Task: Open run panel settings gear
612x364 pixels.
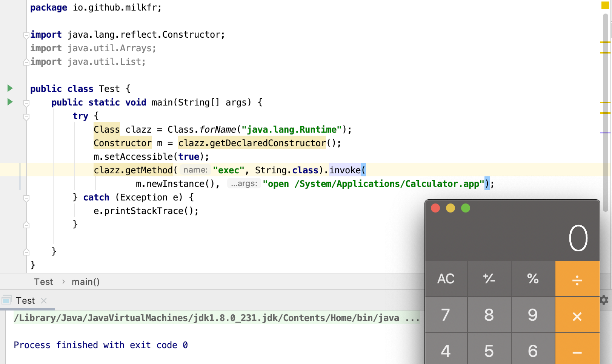Action: coord(604,300)
